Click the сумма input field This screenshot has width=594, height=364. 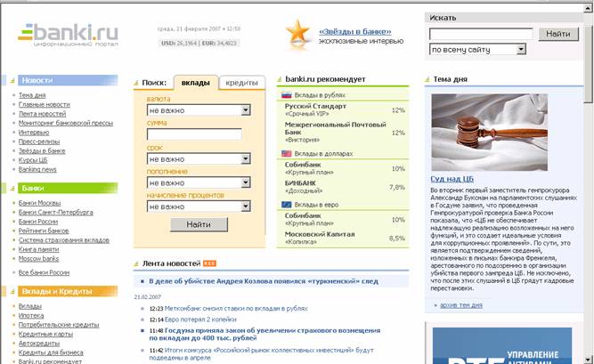pyautogui.click(x=194, y=134)
